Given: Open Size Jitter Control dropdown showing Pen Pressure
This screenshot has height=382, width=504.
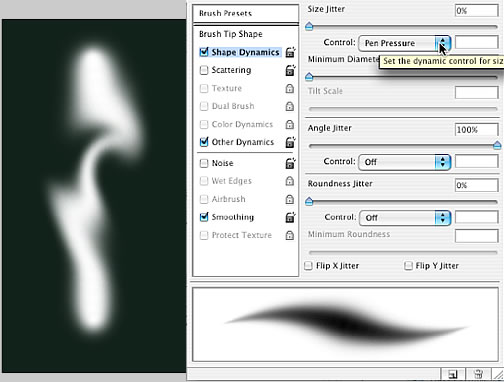Looking at the screenshot, I should 405,43.
